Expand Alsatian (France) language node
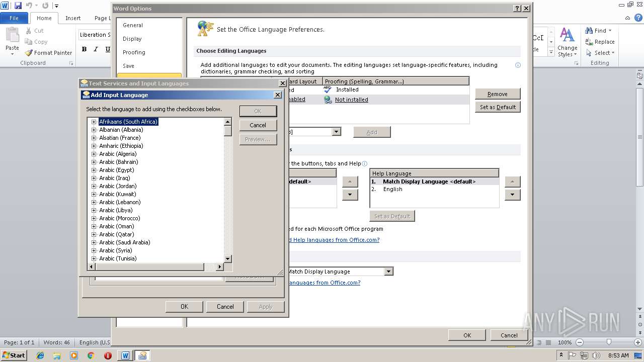The width and height of the screenshot is (644, 362). point(94,138)
